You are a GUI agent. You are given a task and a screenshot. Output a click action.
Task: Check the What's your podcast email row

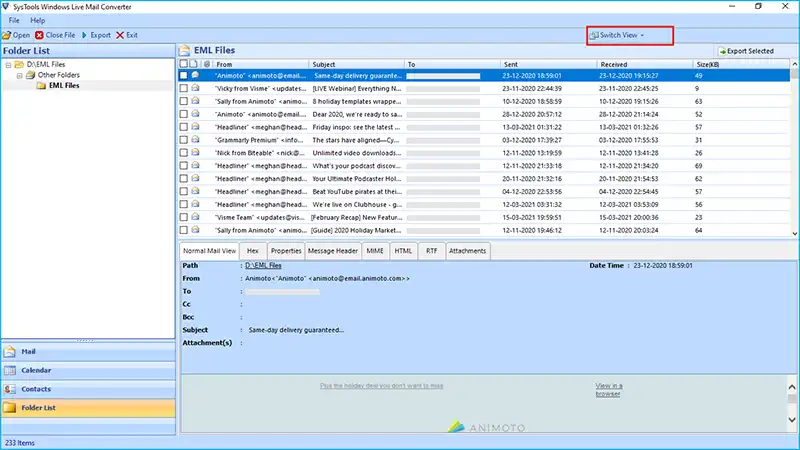[x=184, y=166]
